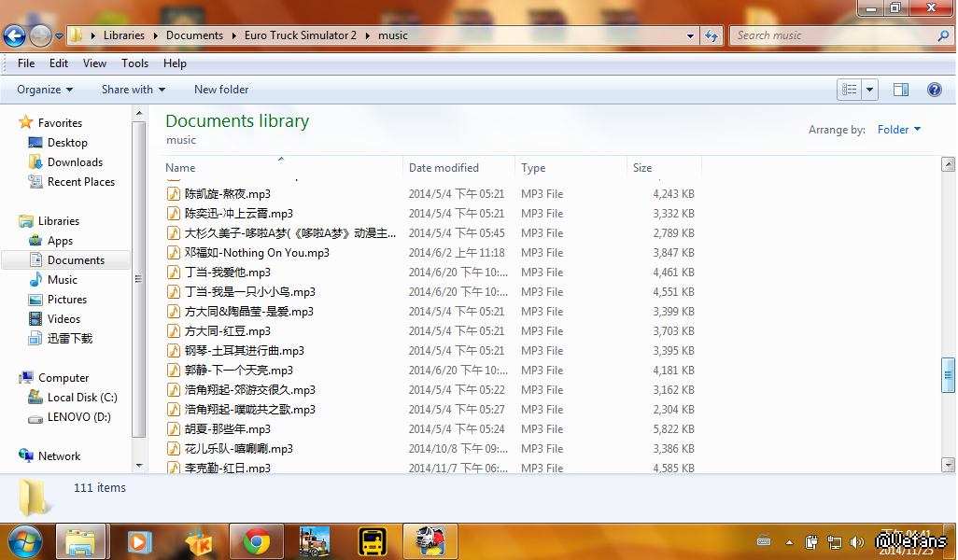Screen dimensions: 958x560
Task: Sort by the Type column header
Action: 571,168
